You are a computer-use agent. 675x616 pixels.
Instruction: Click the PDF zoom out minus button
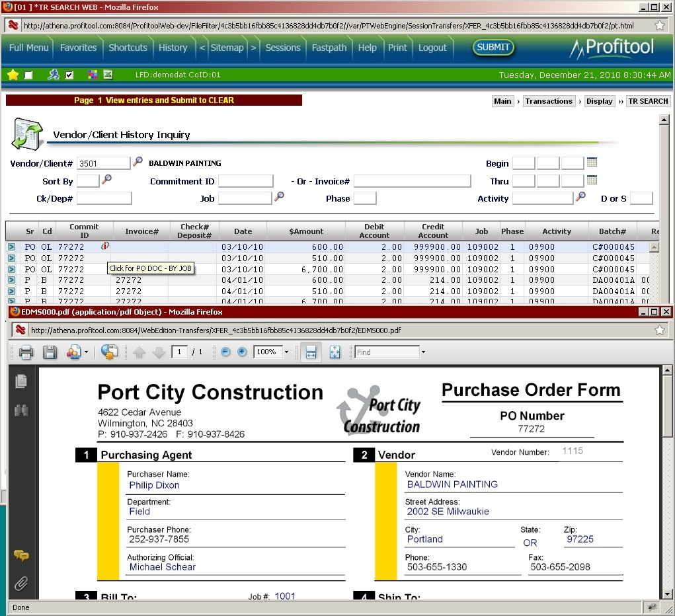point(225,352)
